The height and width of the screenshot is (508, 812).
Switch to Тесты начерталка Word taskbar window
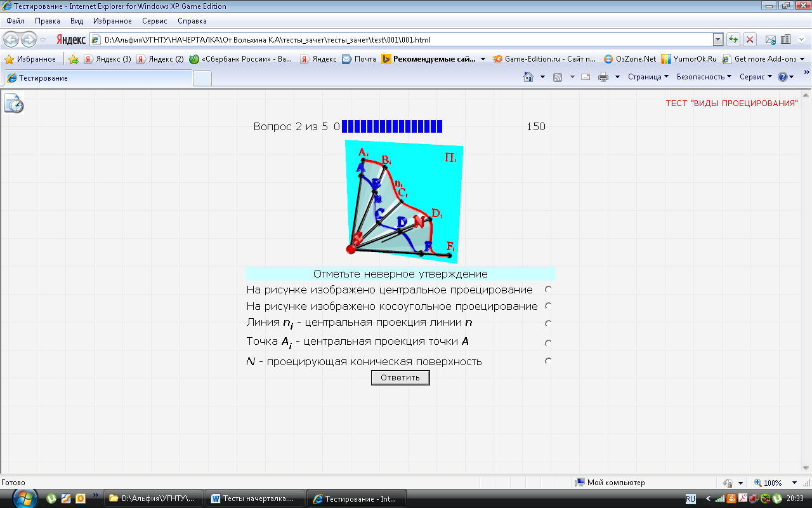(256, 498)
